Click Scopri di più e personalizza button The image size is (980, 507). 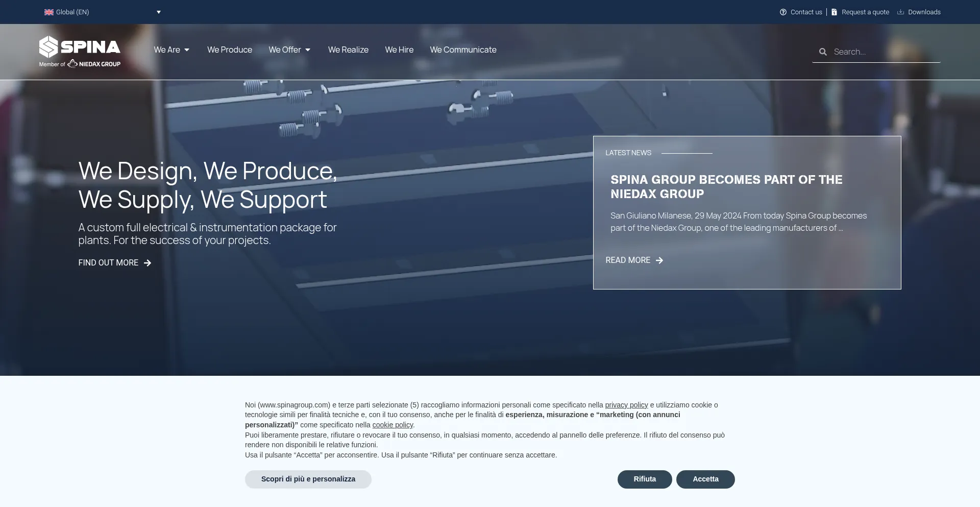(x=308, y=479)
